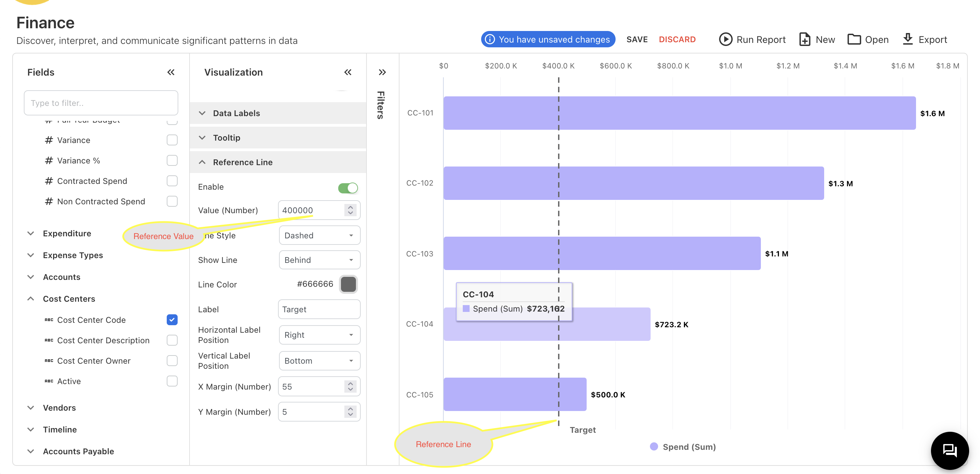The image size is (980, 474).
Task: Click the SAVE button
Action: click(637, 39)
